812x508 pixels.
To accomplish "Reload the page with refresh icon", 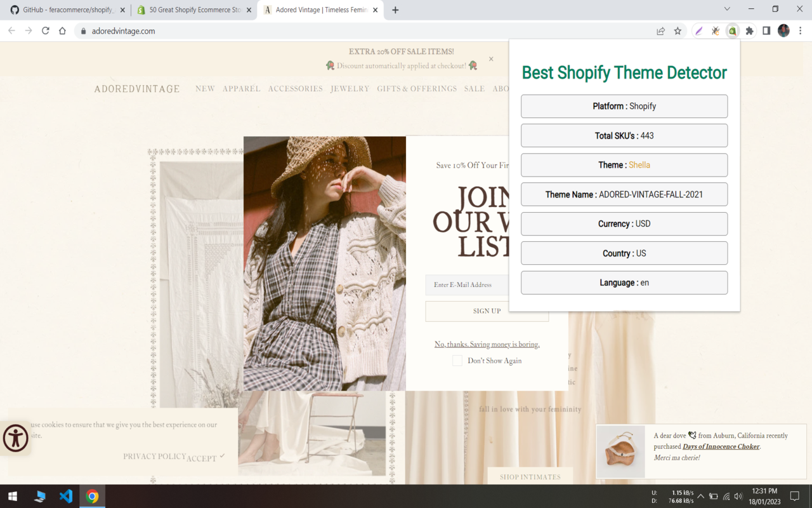I will 46,30.
